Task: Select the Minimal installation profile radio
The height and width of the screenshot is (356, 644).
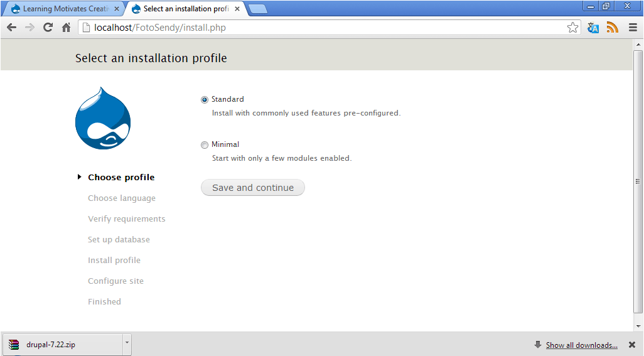Action: [205, 145]
